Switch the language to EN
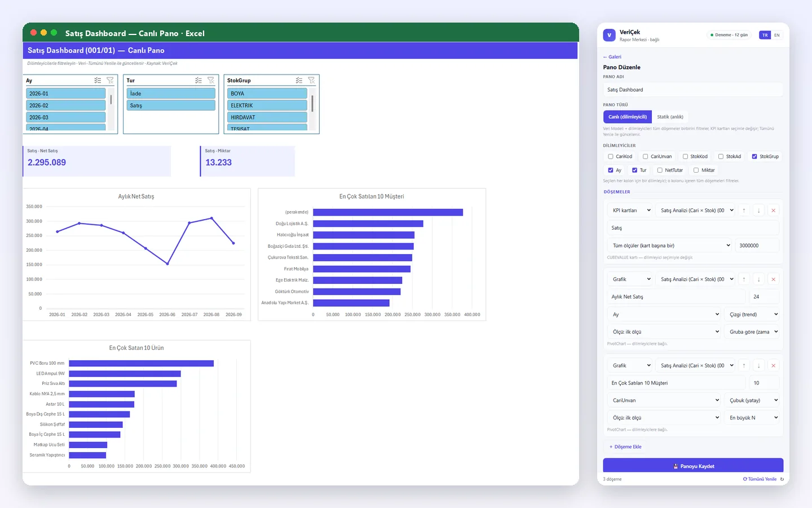The width and height of the screenshot is (812, 508). tap(776, 35)
